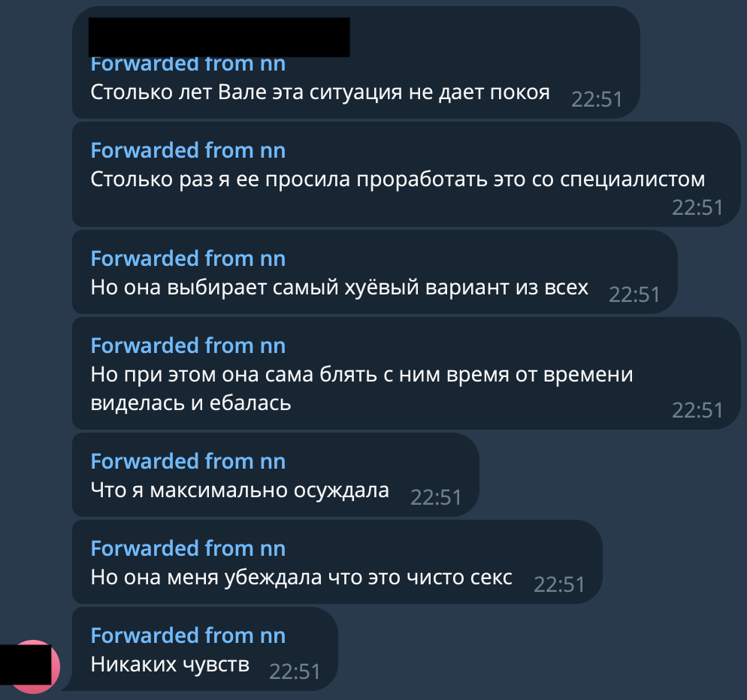Image resolution: width=747 pixels, height=700 pixels.
Task: Click "Forwarded from nn" above "Никаких чувств"
Action: click(x=188, y=635)
